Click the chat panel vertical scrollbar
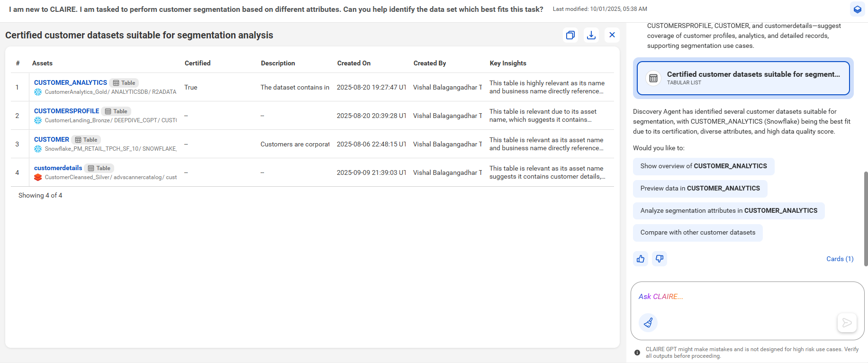Viewport: 868px width, 363px height. 866,218
